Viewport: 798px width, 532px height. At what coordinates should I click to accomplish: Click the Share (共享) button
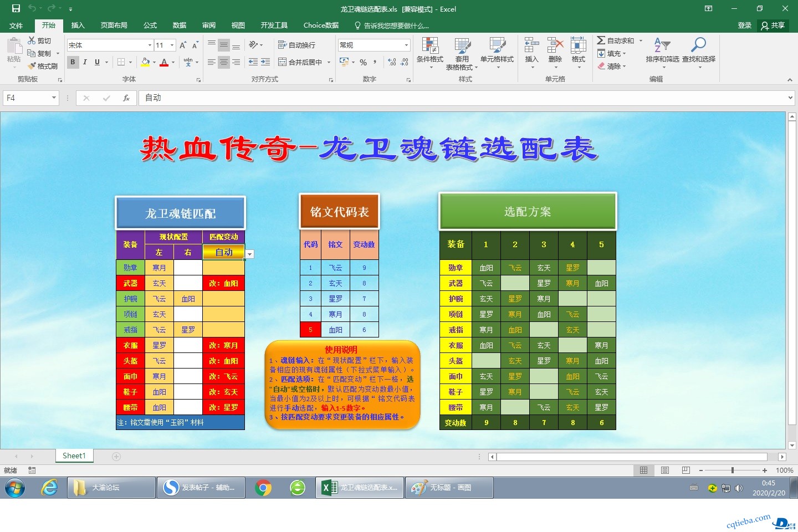773,25
